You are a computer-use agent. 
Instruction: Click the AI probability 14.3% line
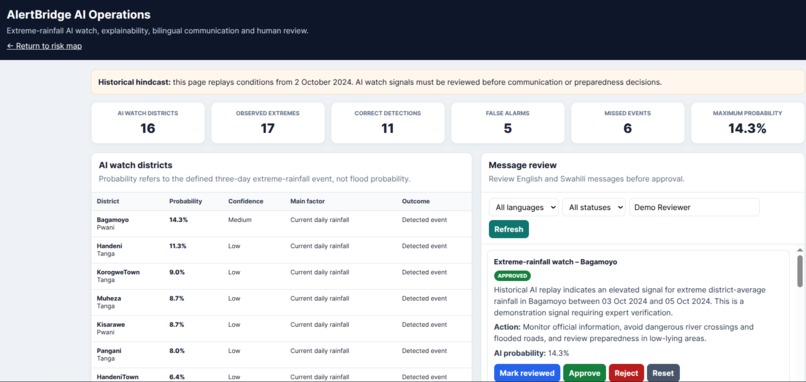pos(532,353)
